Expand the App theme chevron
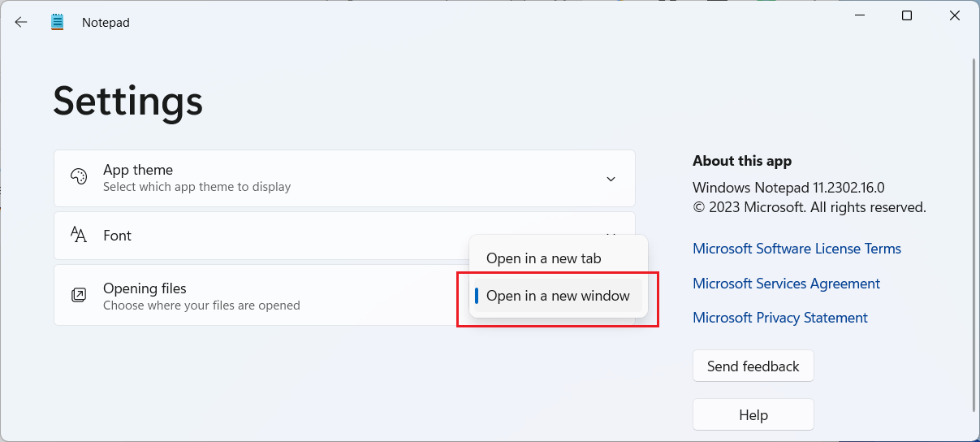Image resolution: width=980 pixels, height=442 pixels. [611, 179]
